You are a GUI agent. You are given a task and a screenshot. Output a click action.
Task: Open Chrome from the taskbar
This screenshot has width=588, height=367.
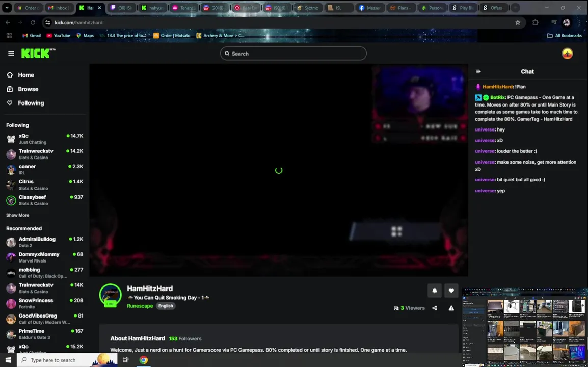(x=143, y=360)
